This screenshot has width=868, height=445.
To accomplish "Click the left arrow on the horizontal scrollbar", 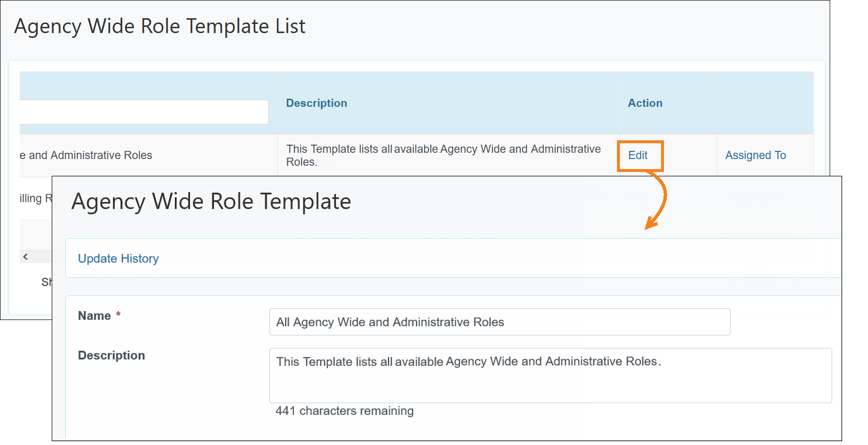I will pos(25,257).
